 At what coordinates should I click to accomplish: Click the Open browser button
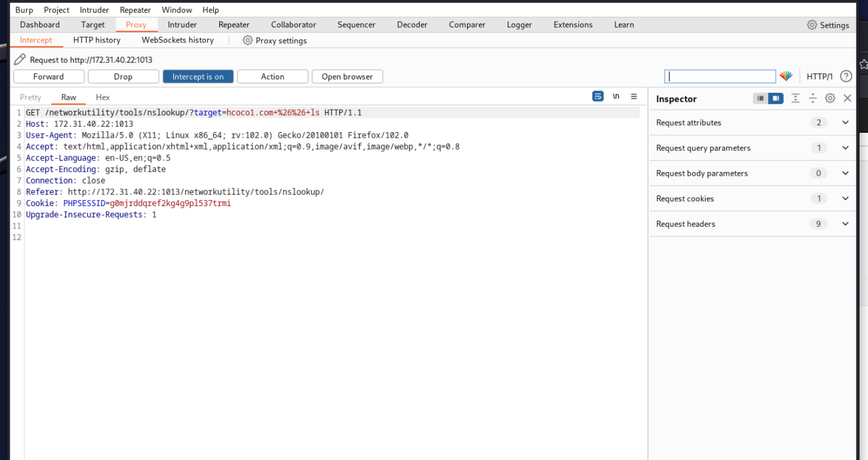click(347, 77)
